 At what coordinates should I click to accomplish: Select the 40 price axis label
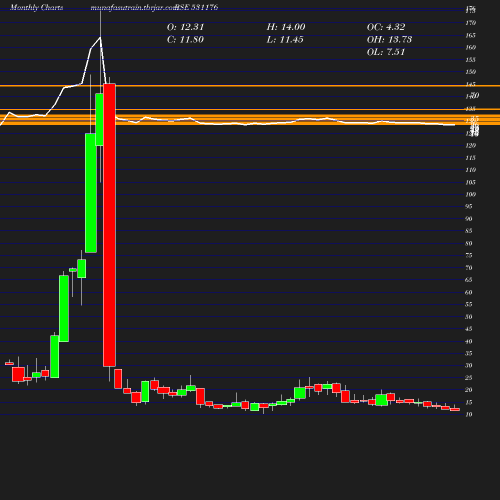(x=469, y=341)
